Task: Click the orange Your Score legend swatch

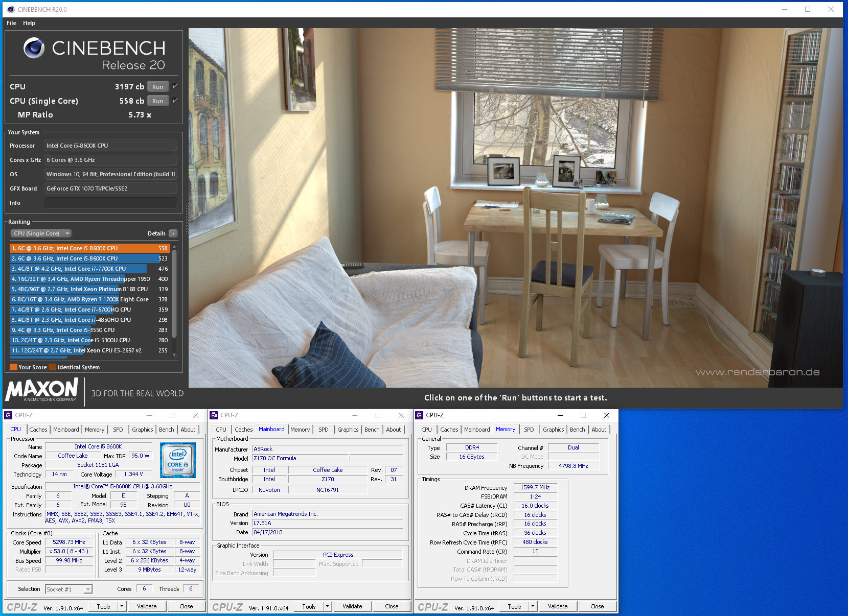Action: tap(14, 367)
